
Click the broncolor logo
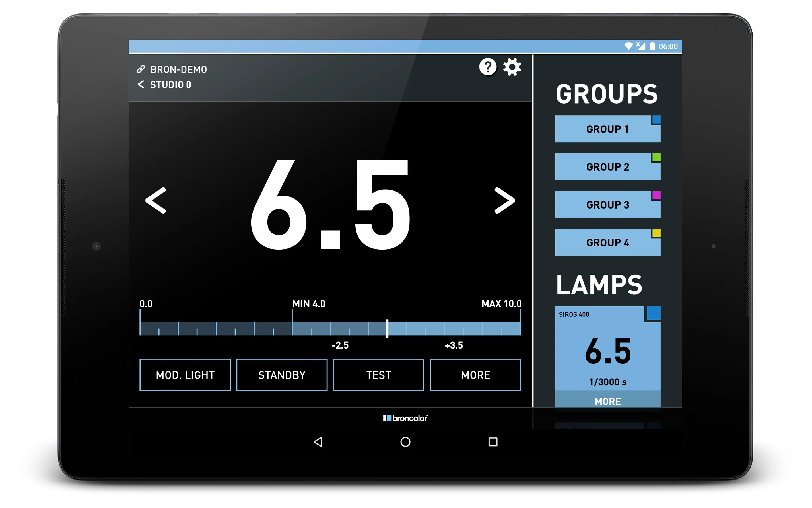point(405,418)
